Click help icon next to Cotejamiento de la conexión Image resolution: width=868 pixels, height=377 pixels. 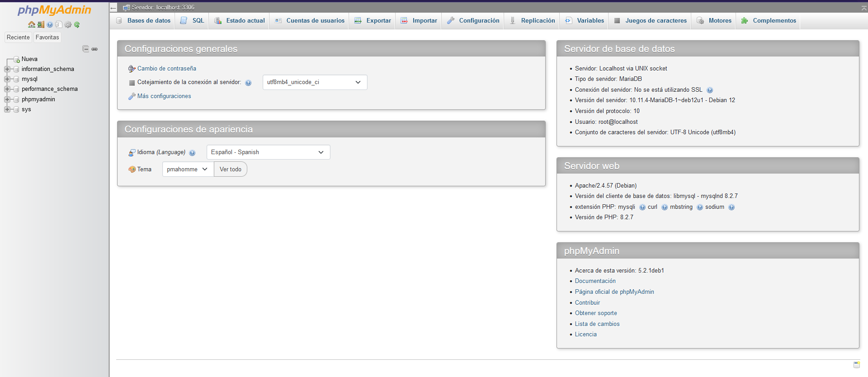pyautogui.click(x=248, y=83)
